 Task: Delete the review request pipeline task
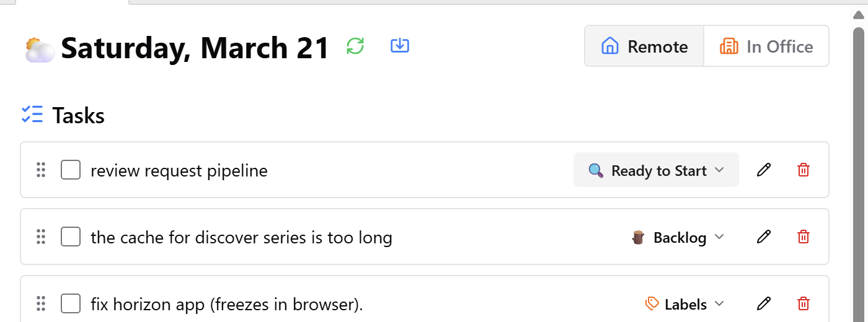tap(803, 170)
